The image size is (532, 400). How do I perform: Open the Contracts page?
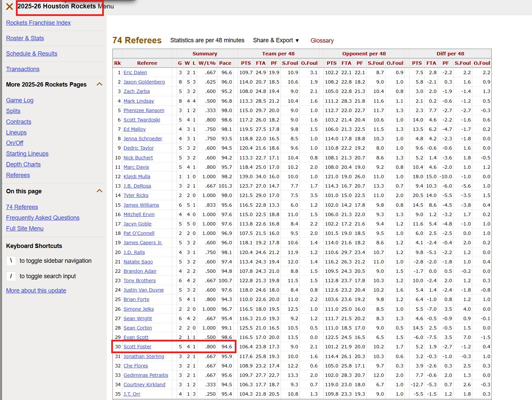pyautogui.click(x=18, y=122)
